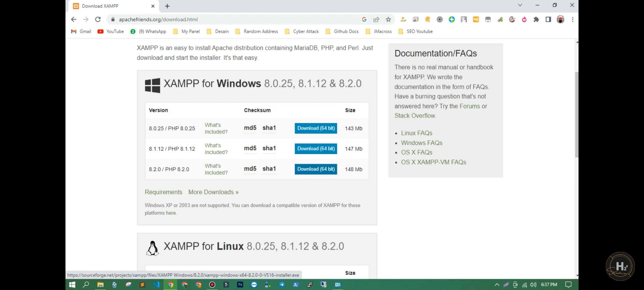Viewport: 644px width, 290px height.
Task: Open SEO Youtube bookmark folder
Action: (x=415, y=31)
